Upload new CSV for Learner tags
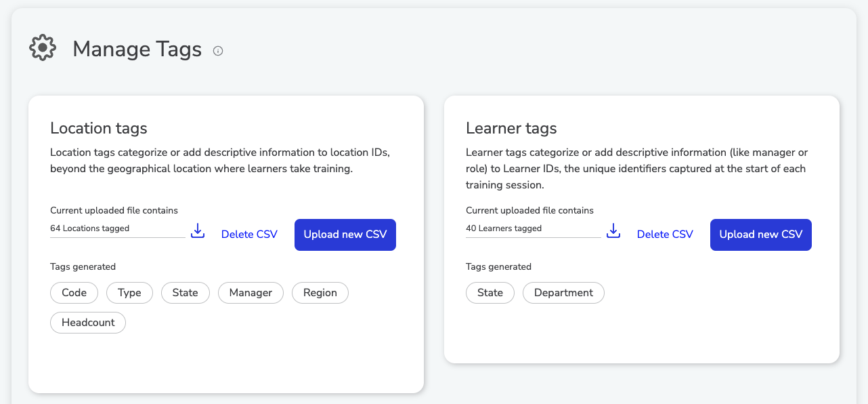868x404 pixels. (x=761, y=235)
